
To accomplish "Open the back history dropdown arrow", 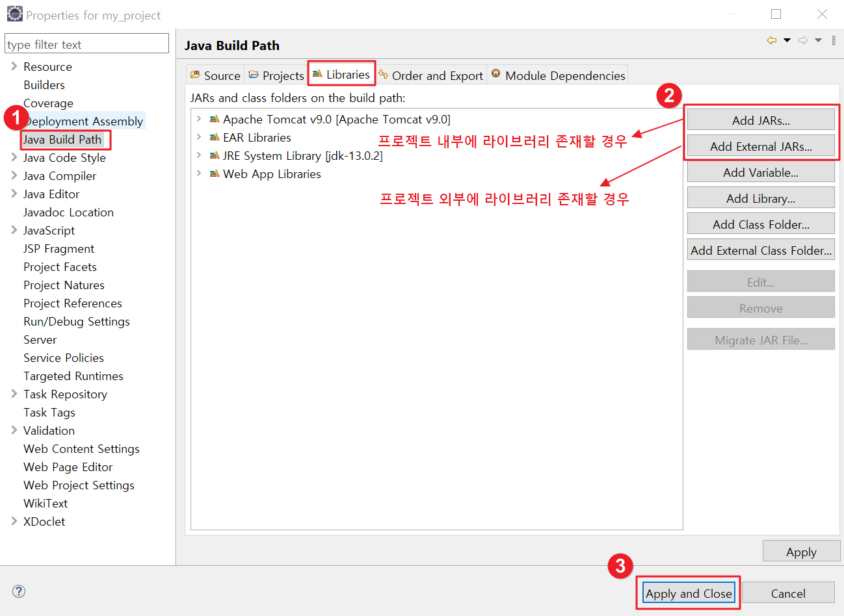I will [x=787, y=40].
